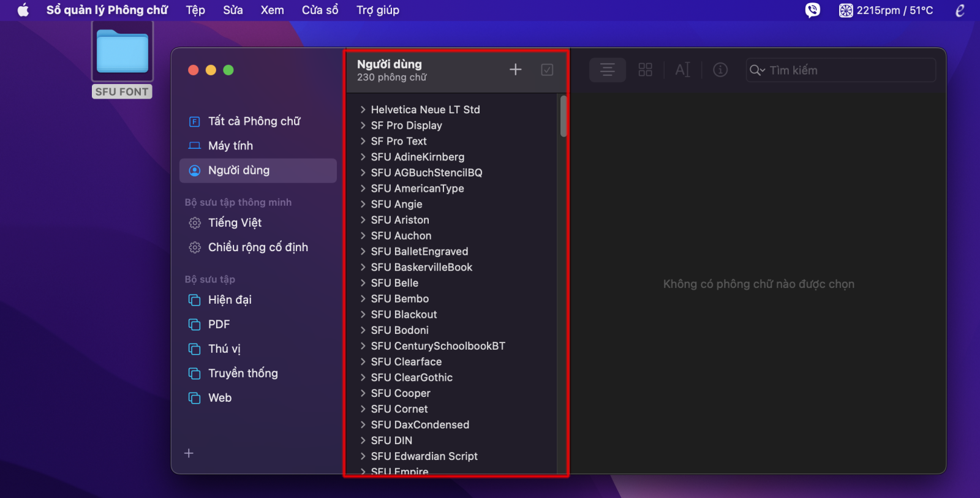This screenshot has width=980, height=498.
Task: Open Sổ quản lý Phông chữ menu
Action: tap(107, 10)
